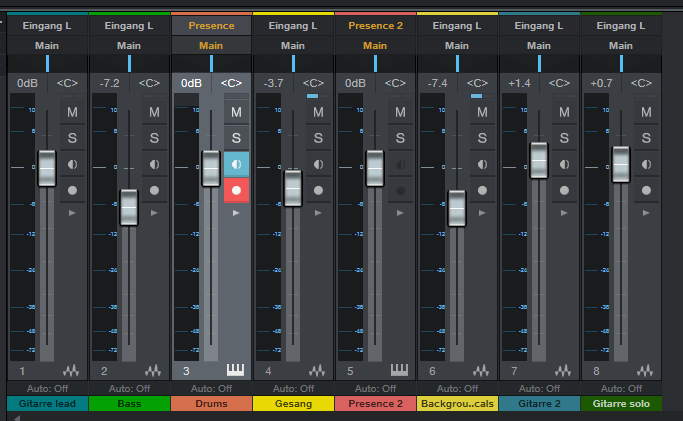This screenshot has width=683, height=421.
Task: Click the -7.2 volume value on Bass
Action: point(109,83)
